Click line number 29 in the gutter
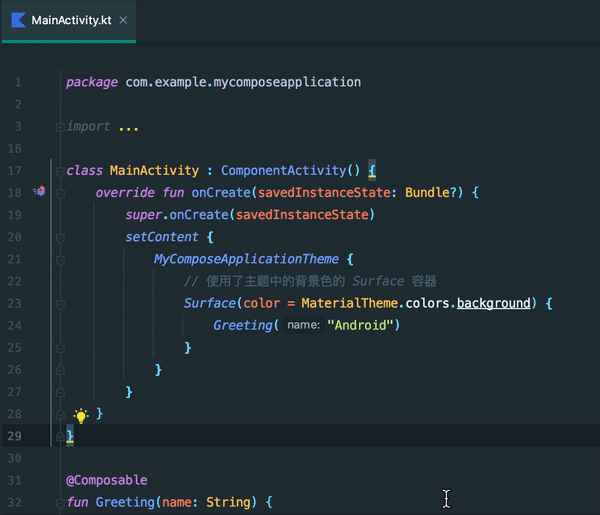This screenshot has height=515, width=600. (x=15, y=436)
